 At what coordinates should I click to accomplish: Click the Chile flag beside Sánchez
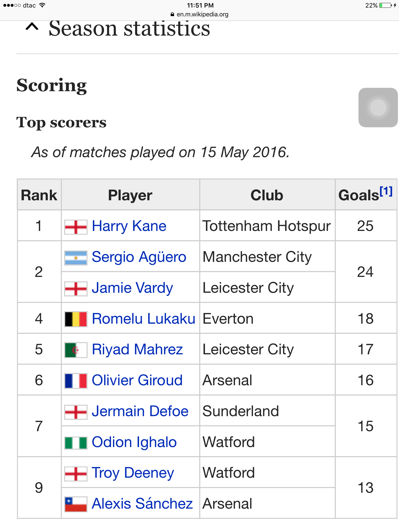[x=76, y=504]
